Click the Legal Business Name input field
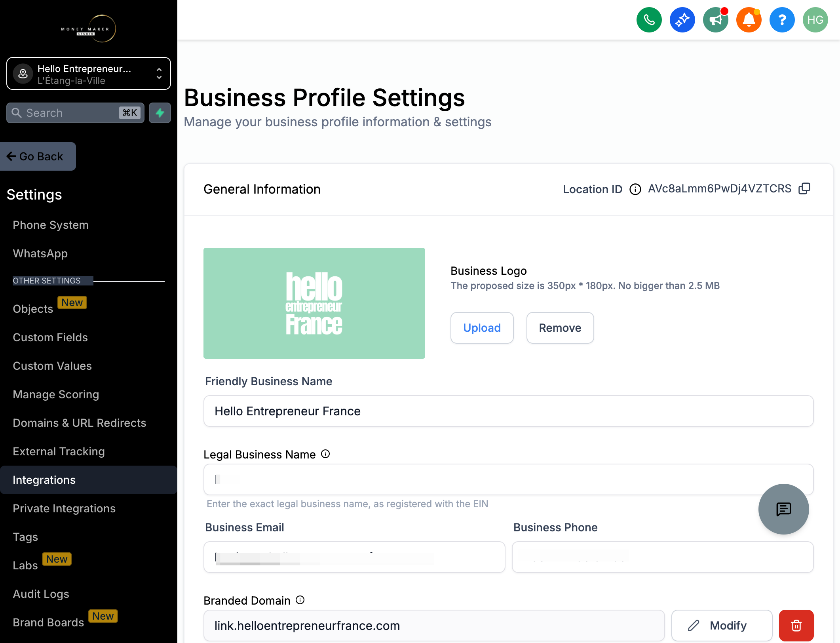The width and height of the screenshot is (840, 643). [x=508, y=479]
